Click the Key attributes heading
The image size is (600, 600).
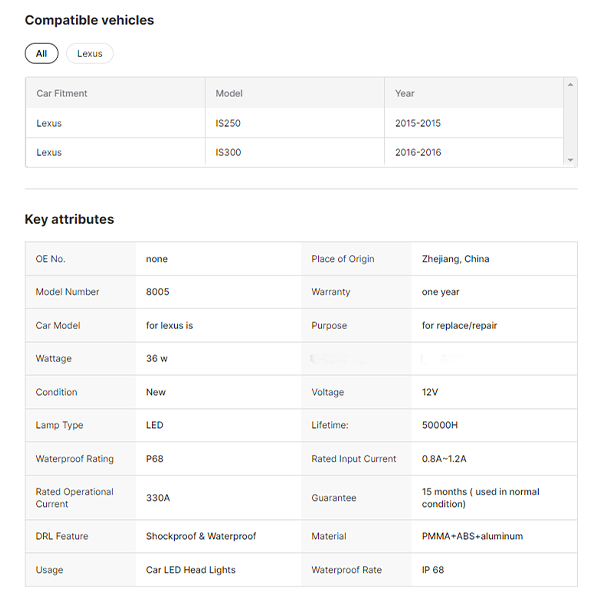click(x=69, y=219)
